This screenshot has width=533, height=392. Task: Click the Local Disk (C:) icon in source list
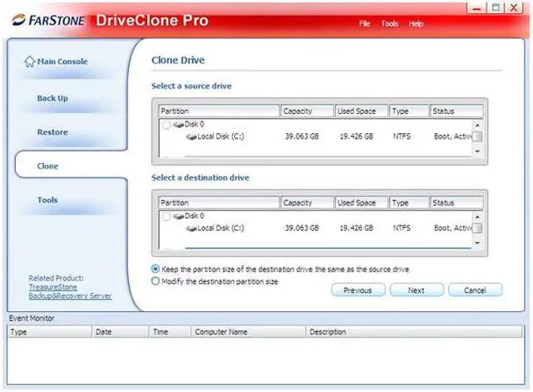pos(192,136)
